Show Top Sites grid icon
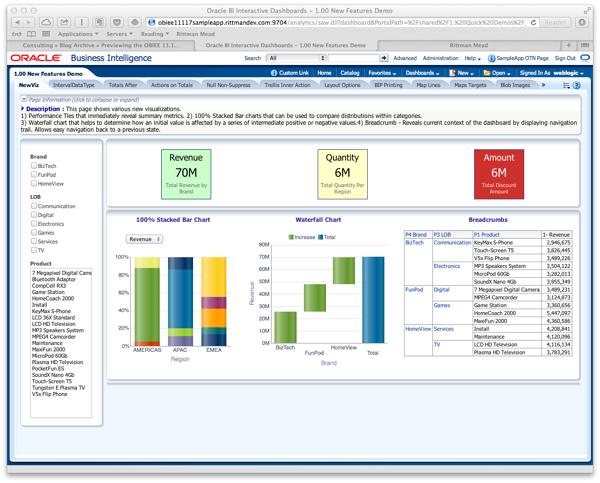The height and width of the screenshot is (483, 600). 46,34
